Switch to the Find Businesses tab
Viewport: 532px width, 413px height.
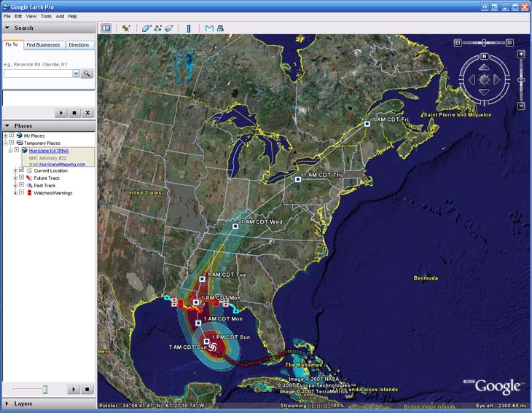43,44
